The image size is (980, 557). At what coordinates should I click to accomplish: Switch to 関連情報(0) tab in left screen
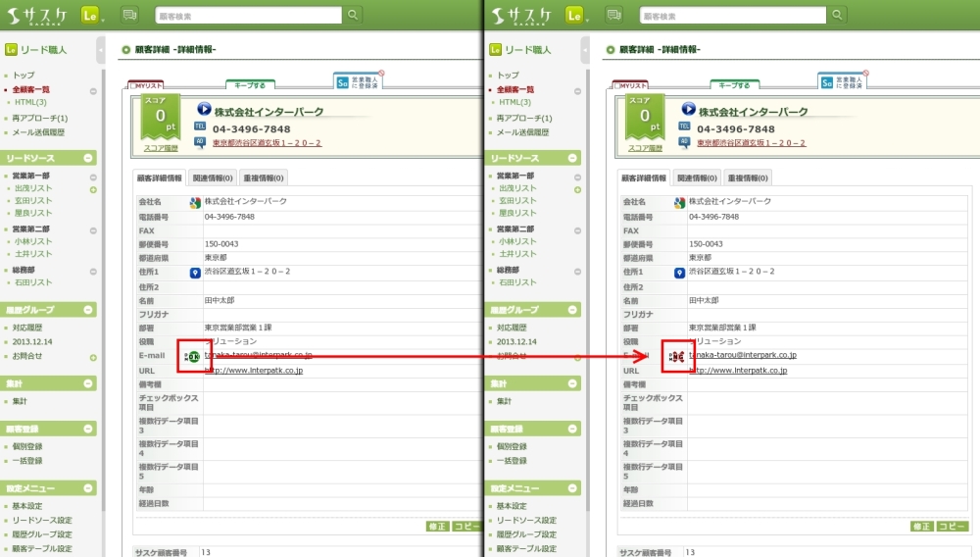pos(211,177)
